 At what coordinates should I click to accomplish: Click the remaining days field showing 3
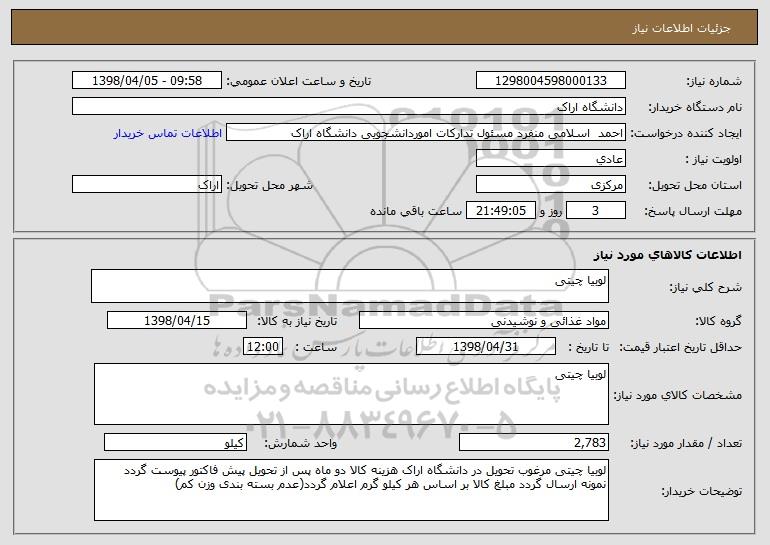point(596,211)
